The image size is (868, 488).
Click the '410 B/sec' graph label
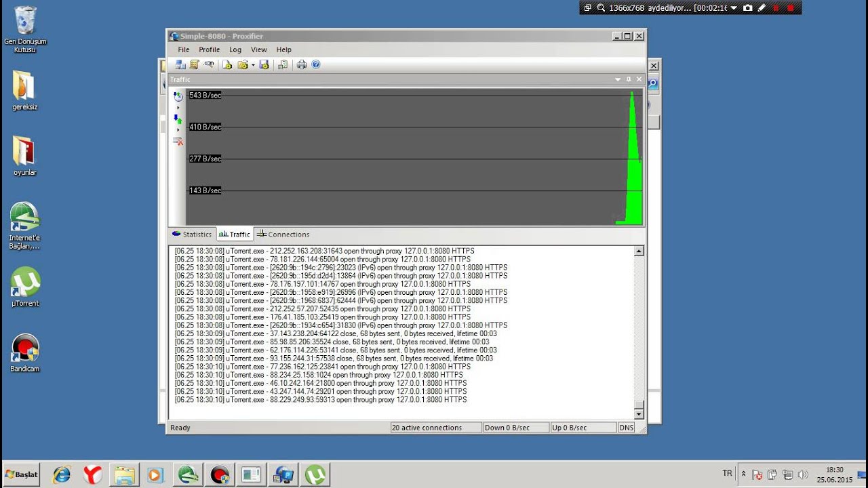click(x=205, y=127)
